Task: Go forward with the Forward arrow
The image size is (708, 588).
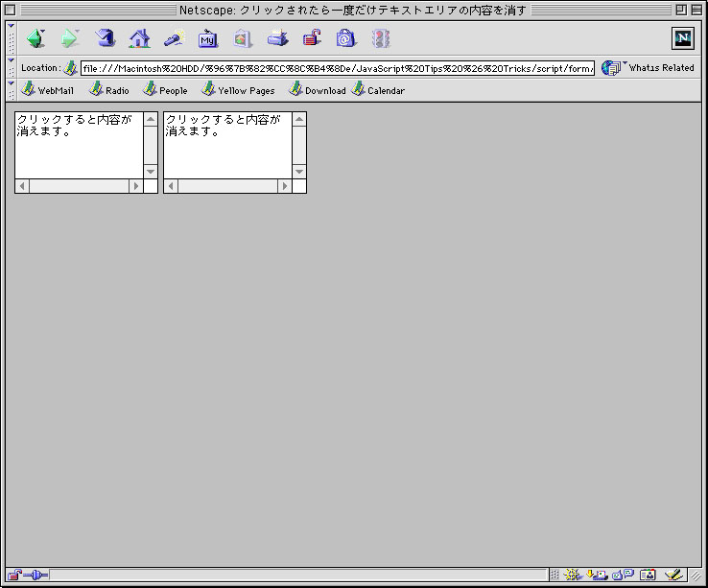Action: (69, 38)
